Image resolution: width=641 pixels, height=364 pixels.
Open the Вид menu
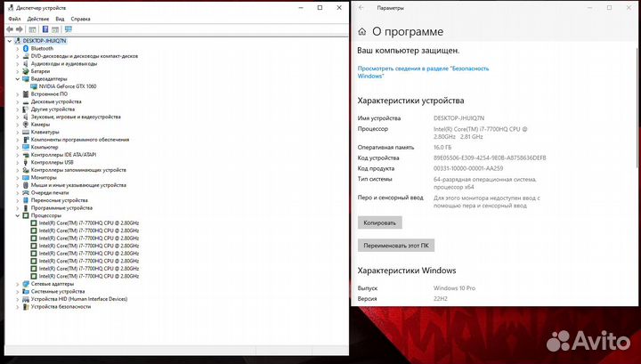click(x=60, y=19)
